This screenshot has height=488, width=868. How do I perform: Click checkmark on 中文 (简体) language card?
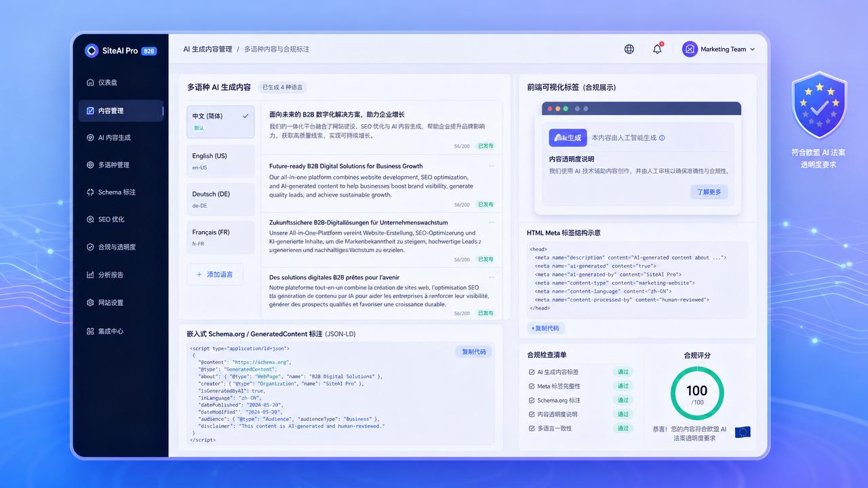coord(245,116)
